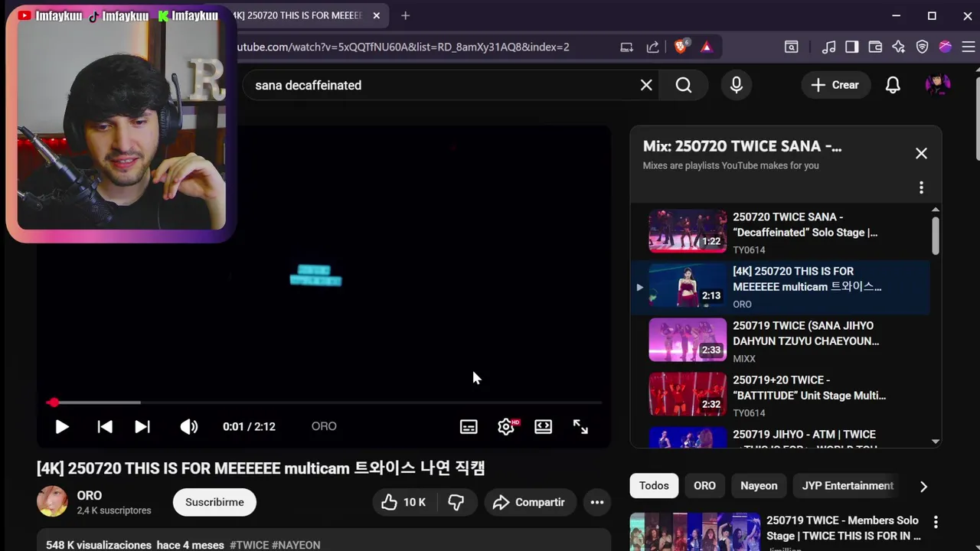Click the 0:01 / 2:12 time display

[x=249, y=426]
